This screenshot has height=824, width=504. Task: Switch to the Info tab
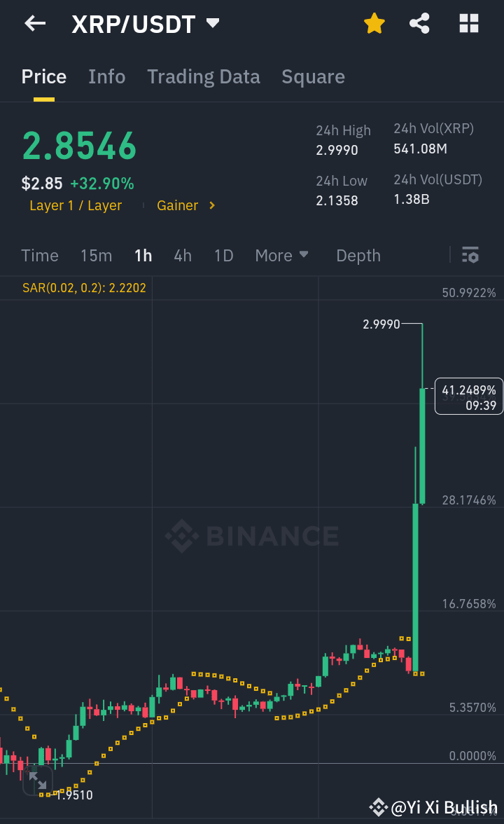point(106,77)
